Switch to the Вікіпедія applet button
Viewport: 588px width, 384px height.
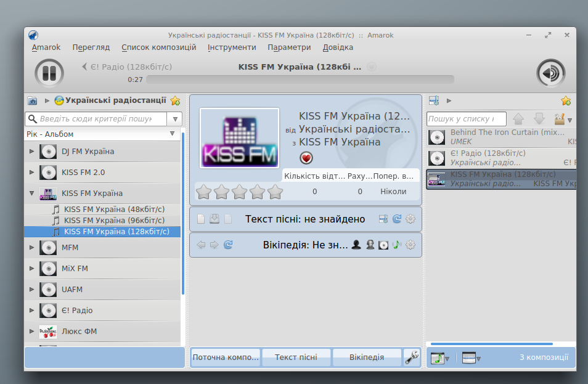pos(367,357)
